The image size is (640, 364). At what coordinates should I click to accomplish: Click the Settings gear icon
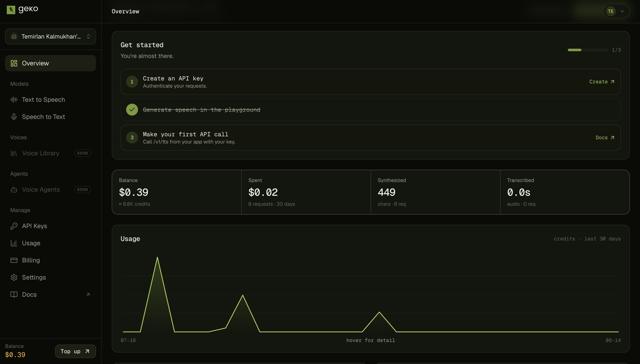(14, 277)
